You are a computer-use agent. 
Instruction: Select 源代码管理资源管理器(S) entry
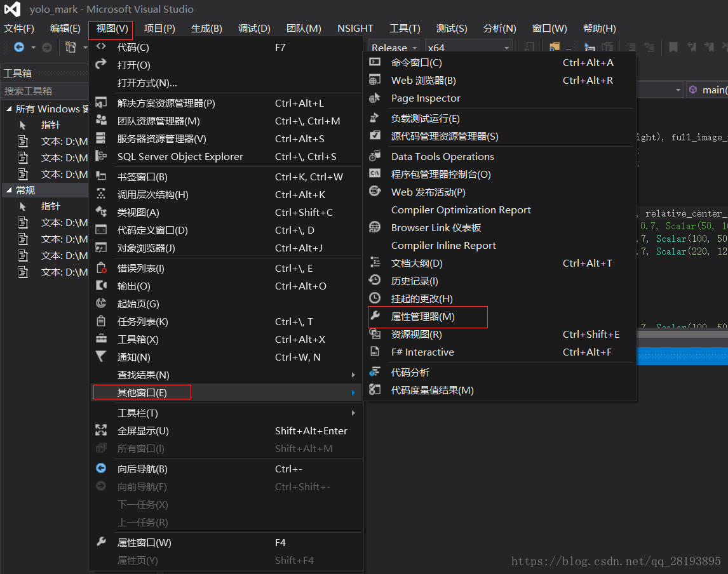(500, 137)
